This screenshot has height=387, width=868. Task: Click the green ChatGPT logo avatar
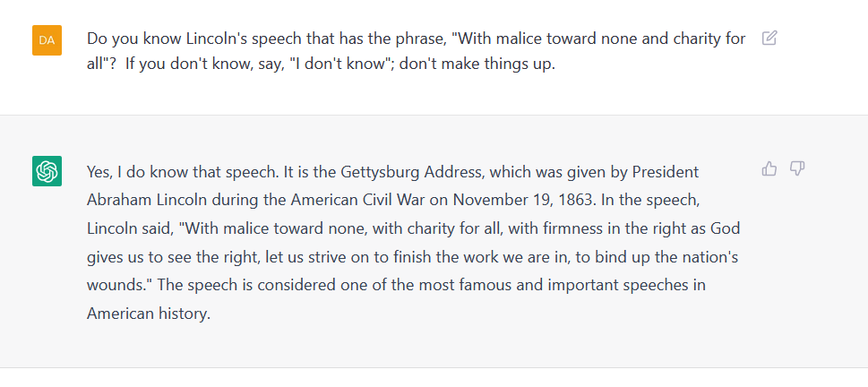pos(47,171)
